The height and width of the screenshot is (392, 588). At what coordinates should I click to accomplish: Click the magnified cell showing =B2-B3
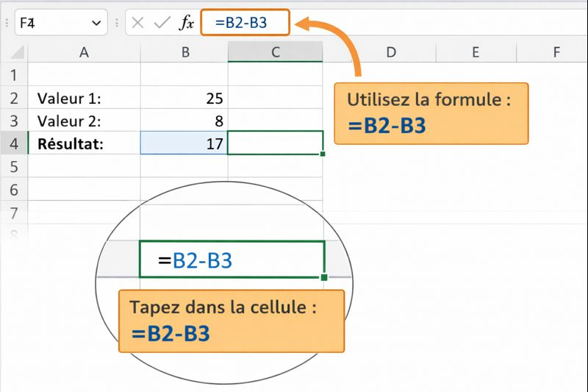(x=232, y=260)
